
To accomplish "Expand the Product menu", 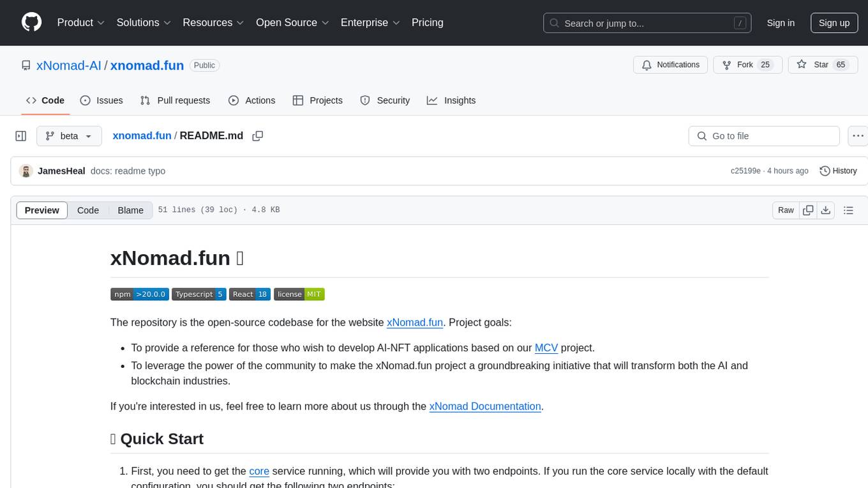I will coord(81,22).
